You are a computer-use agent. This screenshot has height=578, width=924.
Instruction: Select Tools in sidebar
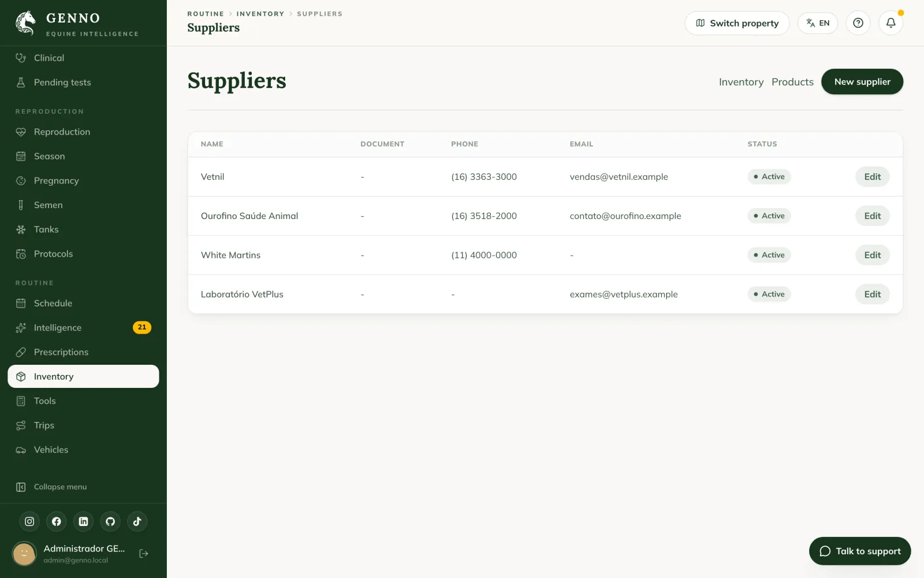point(83,401)
